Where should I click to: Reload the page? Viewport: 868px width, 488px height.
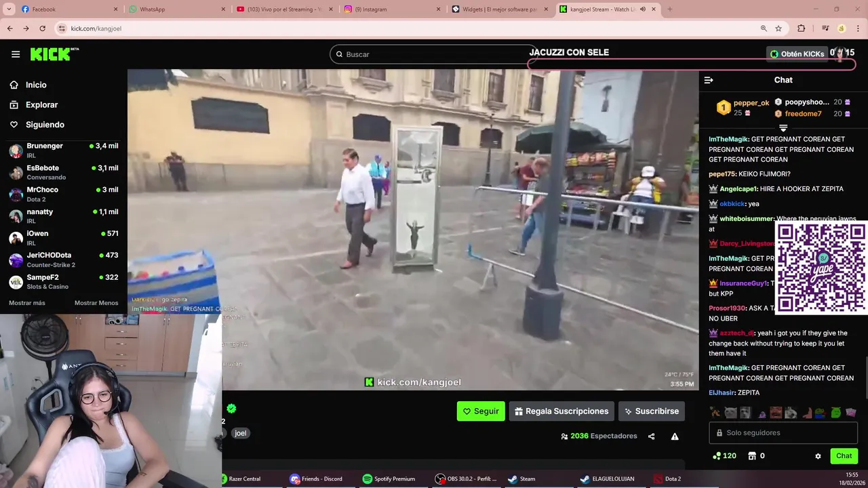pos(42,28)
